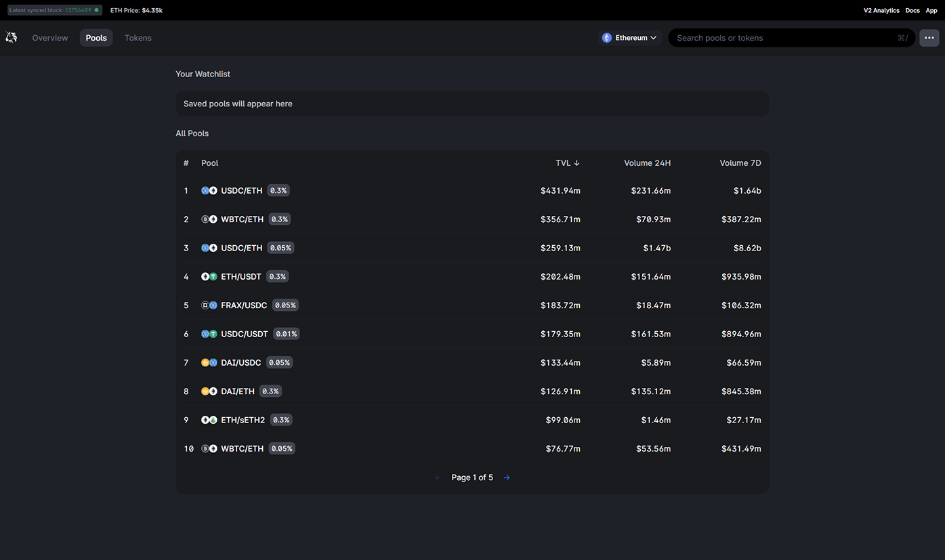The width and height of the screenshot is (945, 560).
Task: Open the DAI/USDC pool row
Action: point(472,363)
